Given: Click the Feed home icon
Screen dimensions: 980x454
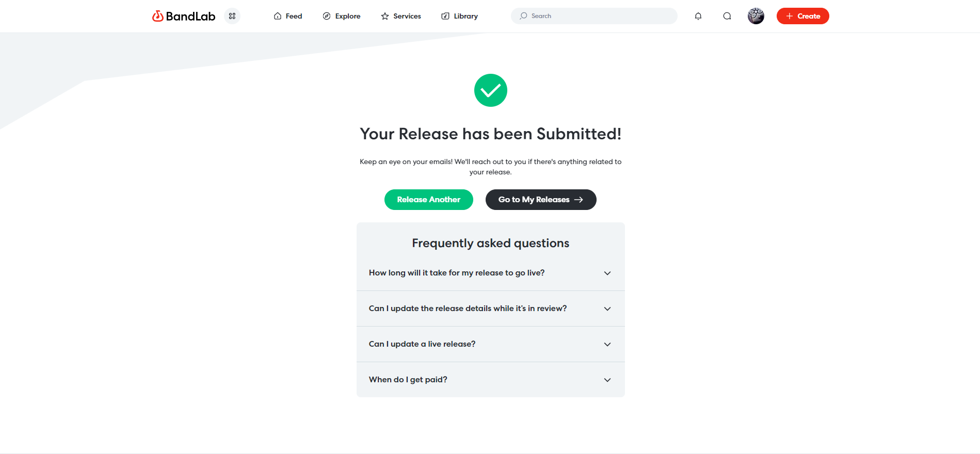Looking at the screenshot, I should (x=278, y=16).
